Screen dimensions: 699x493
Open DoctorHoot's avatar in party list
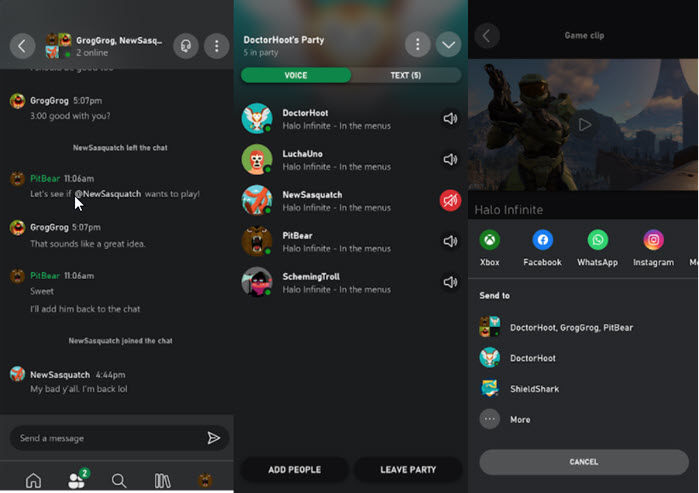tap(257, 119)
